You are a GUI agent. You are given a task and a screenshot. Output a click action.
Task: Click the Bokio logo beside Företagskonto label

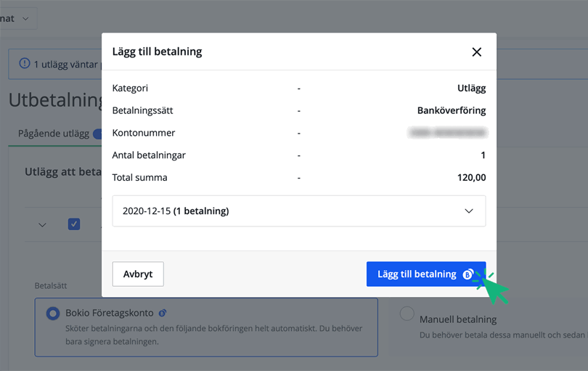click(163, 313)
